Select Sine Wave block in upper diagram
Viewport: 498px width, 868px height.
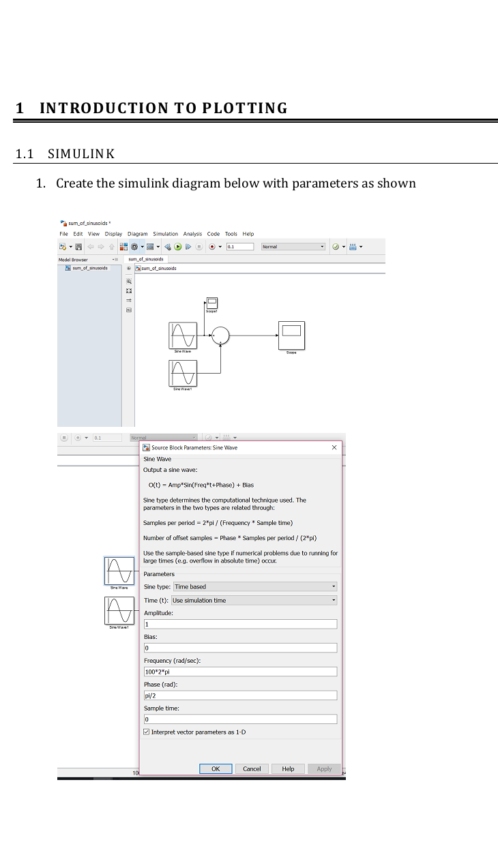[183, 335]
